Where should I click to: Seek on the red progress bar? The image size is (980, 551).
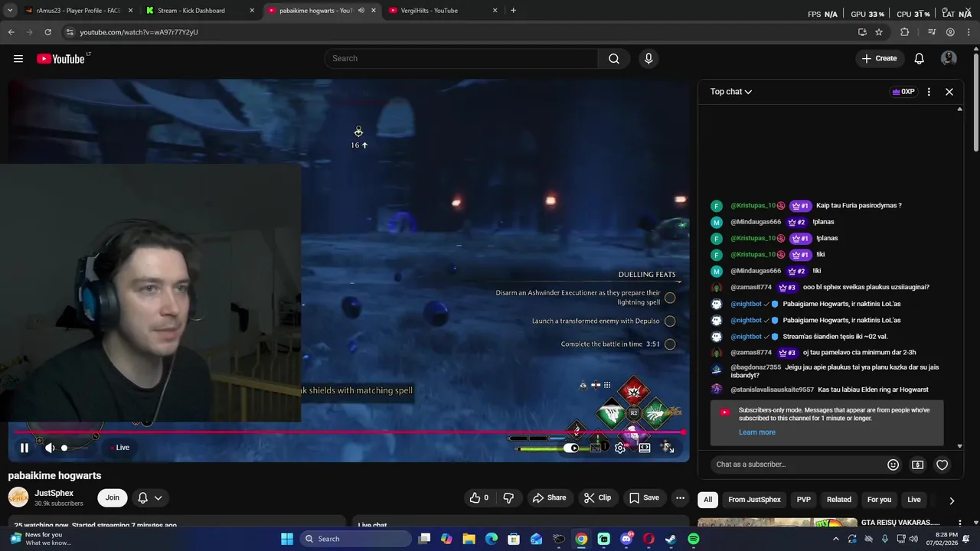349,432
